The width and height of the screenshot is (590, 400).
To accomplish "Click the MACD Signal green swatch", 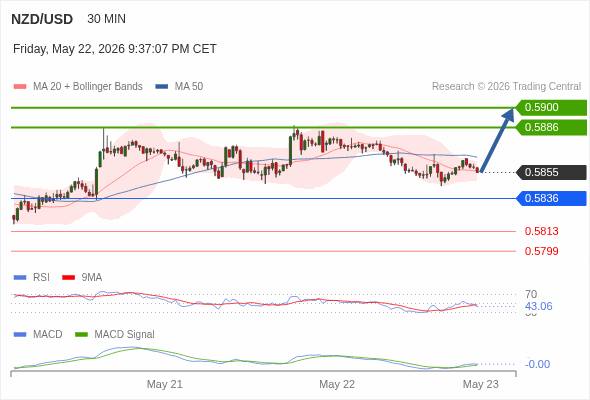I will point(81,335).
